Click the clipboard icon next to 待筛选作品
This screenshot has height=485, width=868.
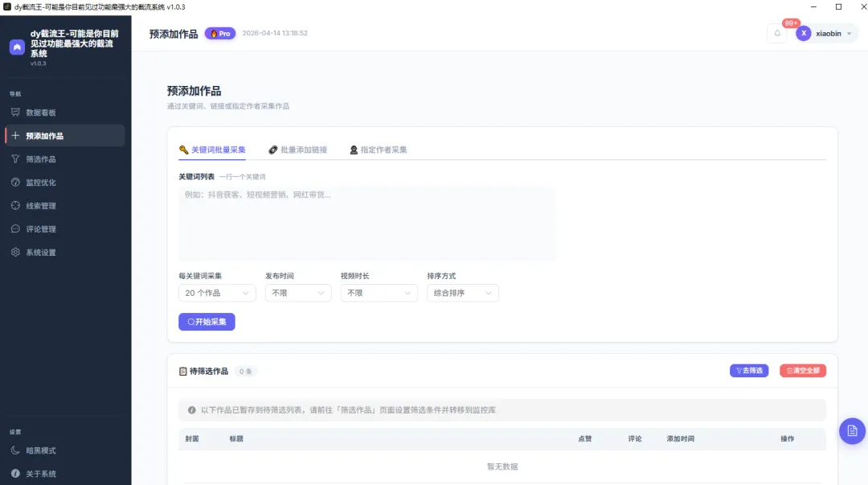pos(182,372)
